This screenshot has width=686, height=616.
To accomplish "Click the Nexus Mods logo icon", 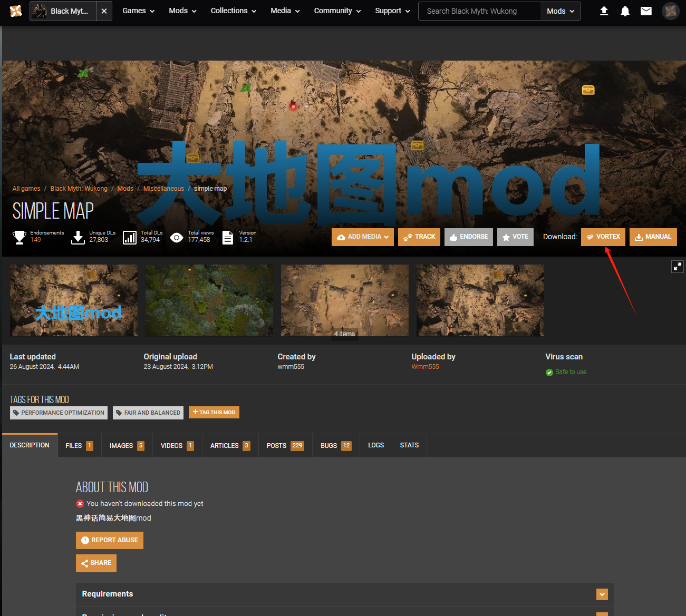I will pos(16,11).
